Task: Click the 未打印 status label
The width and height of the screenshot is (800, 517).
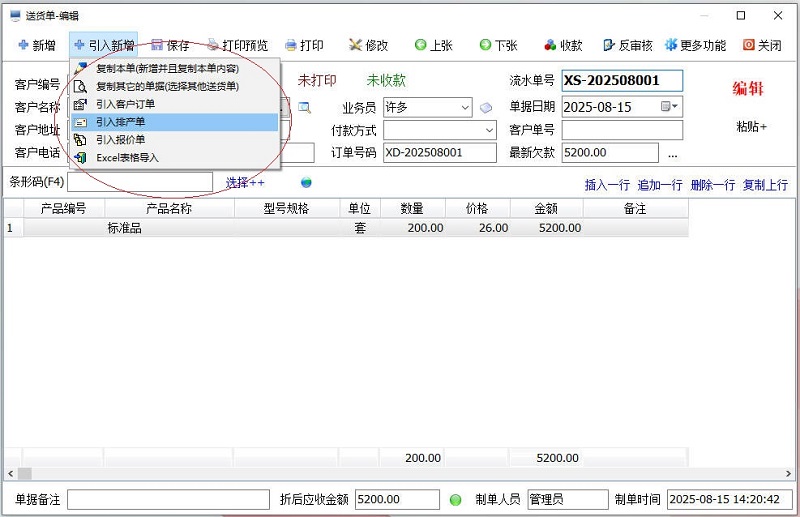Action: 317,81
